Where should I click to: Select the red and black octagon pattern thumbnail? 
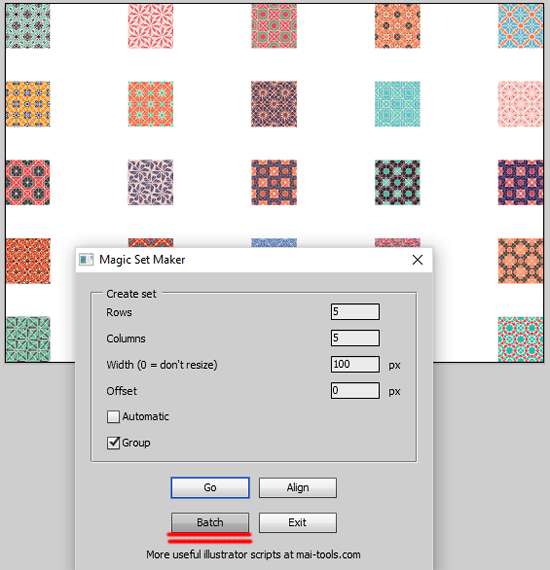[28, 182]
